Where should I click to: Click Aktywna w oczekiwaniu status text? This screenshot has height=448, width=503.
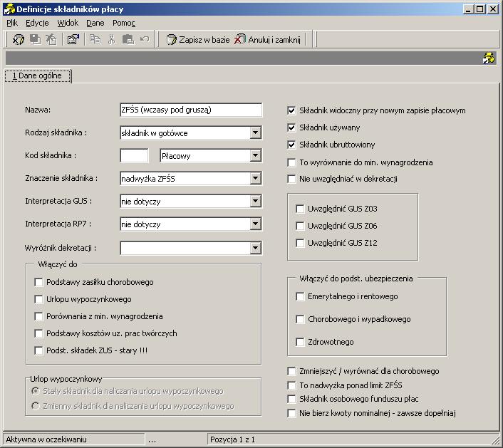[46, 439]
